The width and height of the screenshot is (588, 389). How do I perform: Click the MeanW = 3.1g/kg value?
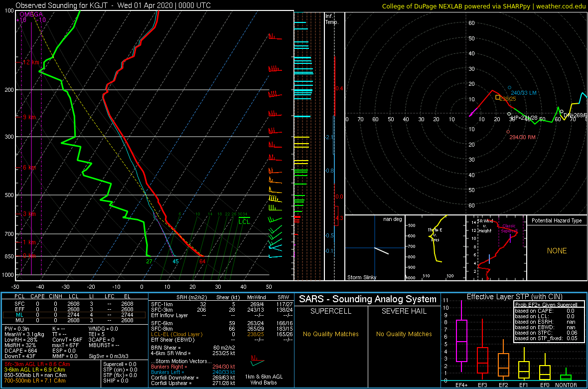25,335
